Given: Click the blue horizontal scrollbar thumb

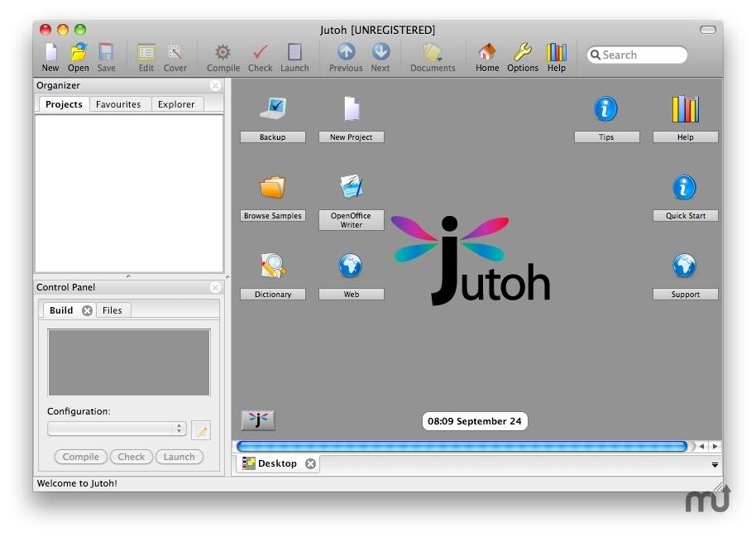Looking at the screenshot, I should coord(462,446).
